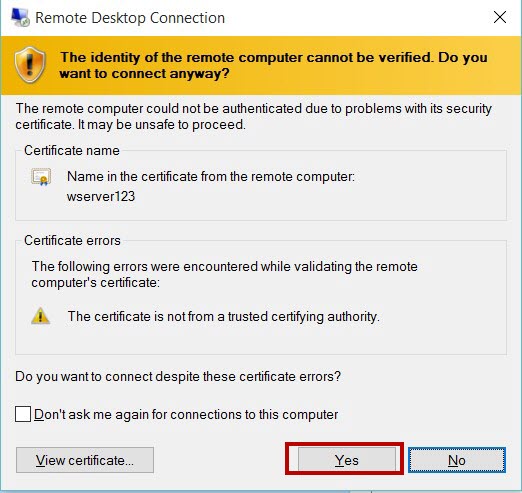Click the "not from a trusted certifying authority" message
Screen dimensions: 522x493
tap(224, 316)
